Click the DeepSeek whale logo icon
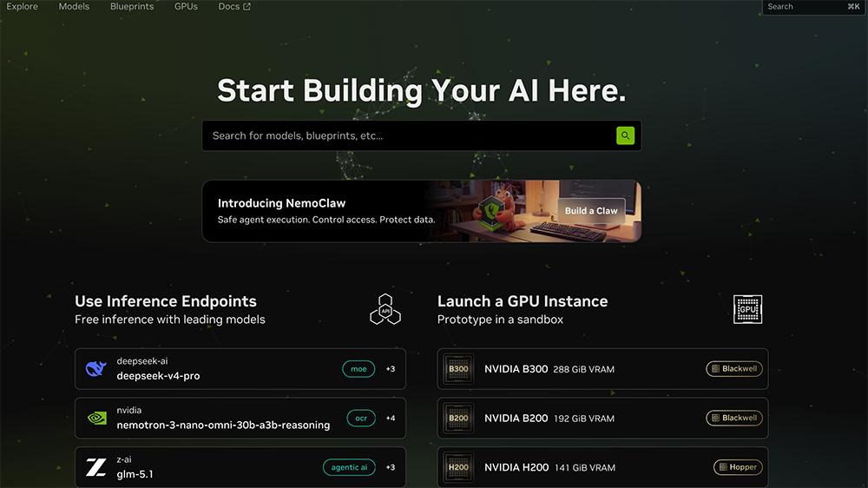 pyautogui.click(x=95, y=369)
